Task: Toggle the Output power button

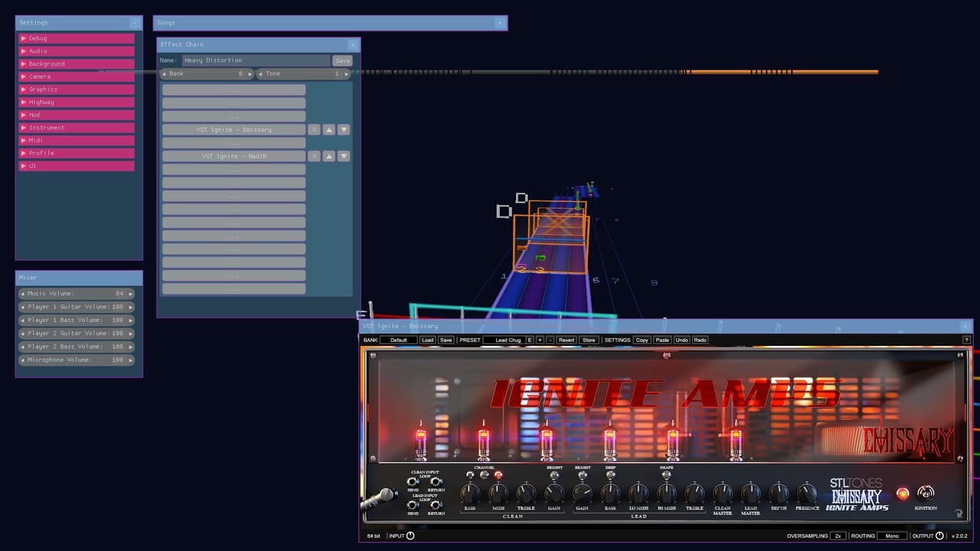Action: [940, 536]
